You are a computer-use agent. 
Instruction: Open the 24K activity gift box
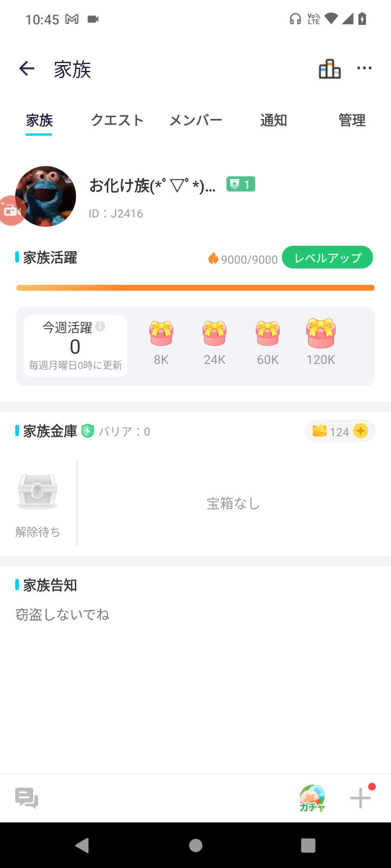pos(215,334)
